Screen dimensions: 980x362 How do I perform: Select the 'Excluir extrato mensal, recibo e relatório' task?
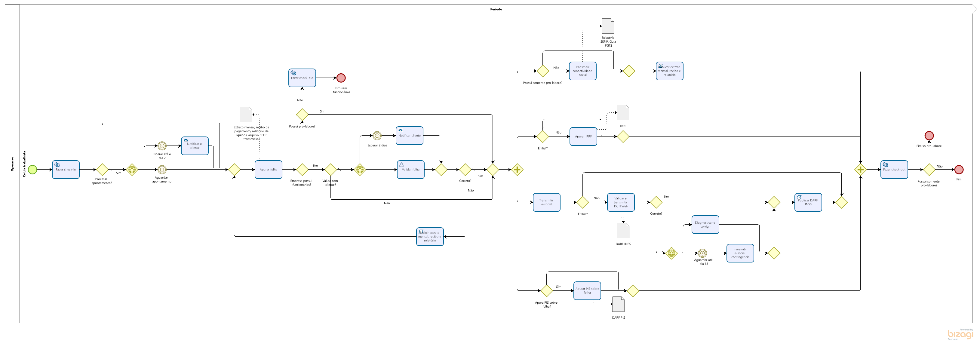click(x=430, y=237)
